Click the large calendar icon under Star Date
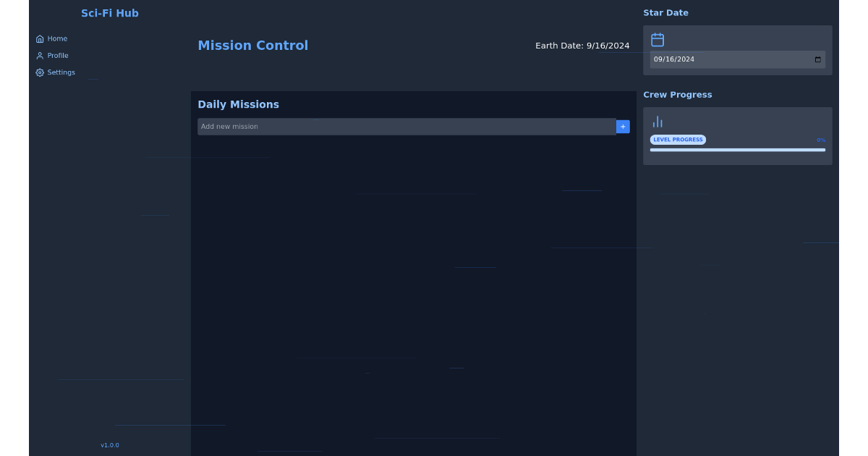868x456 pixels. tap(658, 40)
